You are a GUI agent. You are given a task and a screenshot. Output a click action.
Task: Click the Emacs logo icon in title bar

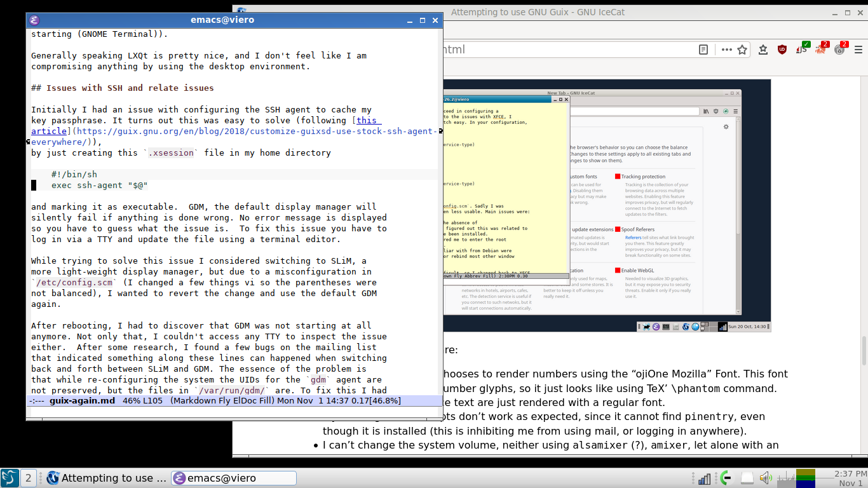(x=34, y=20)
